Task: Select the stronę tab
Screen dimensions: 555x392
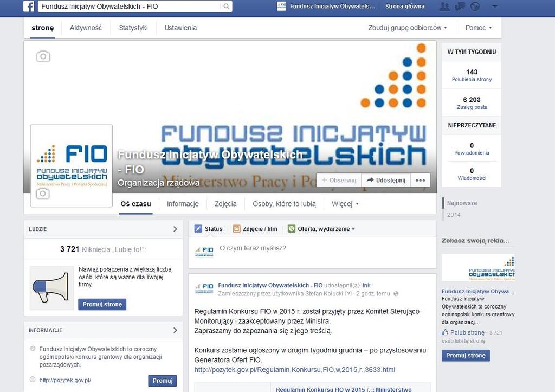Action: pos(42,28)
